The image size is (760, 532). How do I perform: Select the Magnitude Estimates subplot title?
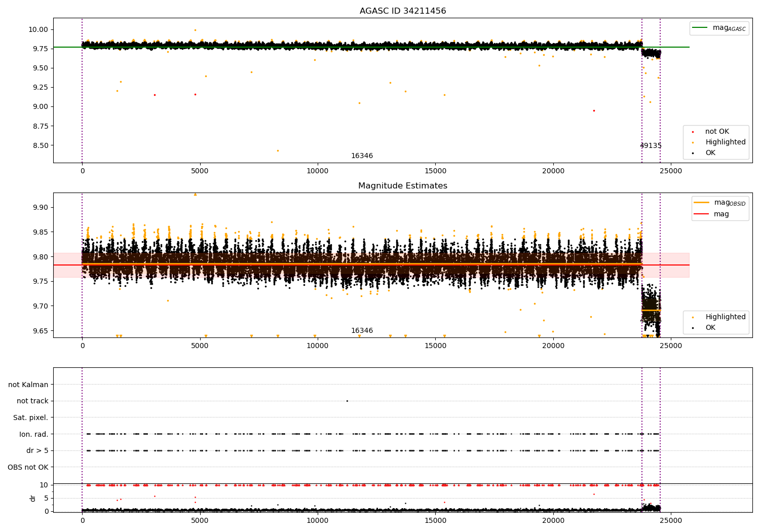point(403,186)
